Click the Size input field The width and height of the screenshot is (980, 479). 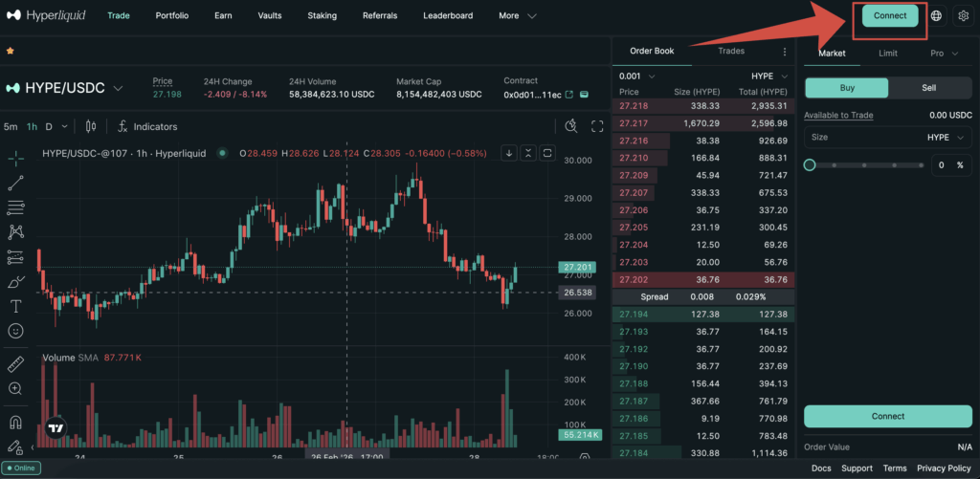[861, 138]
